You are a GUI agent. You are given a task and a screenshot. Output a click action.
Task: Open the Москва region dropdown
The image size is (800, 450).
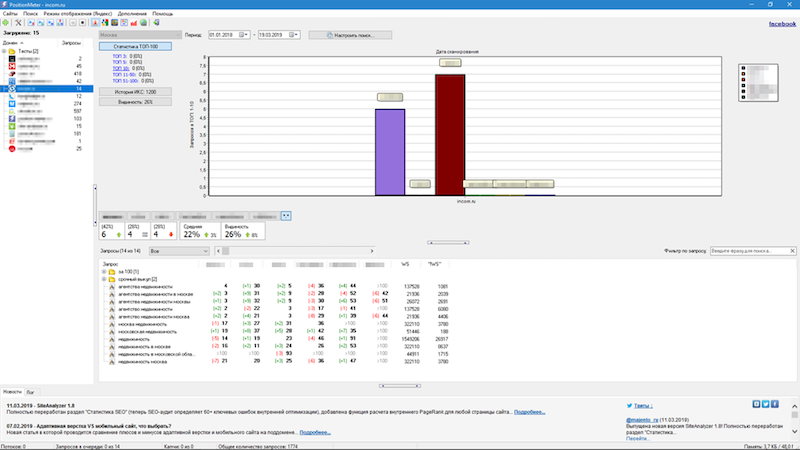pos(140,35)
